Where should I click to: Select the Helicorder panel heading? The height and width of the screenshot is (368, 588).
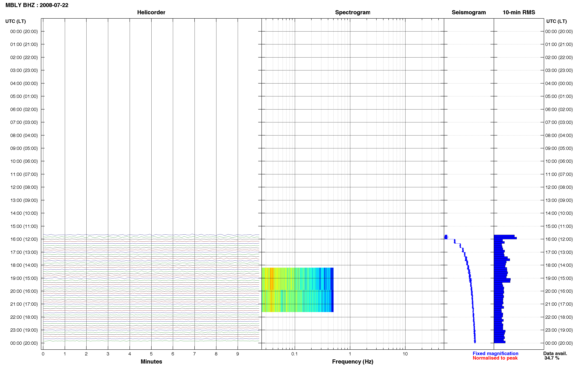coord(151,12)
